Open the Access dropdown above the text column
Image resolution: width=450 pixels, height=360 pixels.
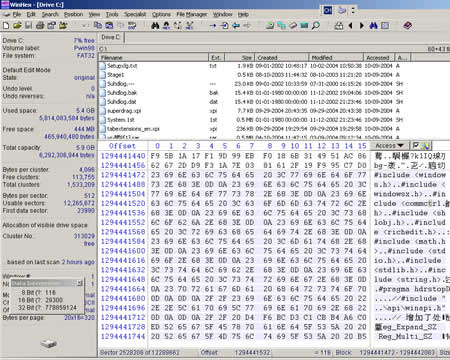pos(389,146)
